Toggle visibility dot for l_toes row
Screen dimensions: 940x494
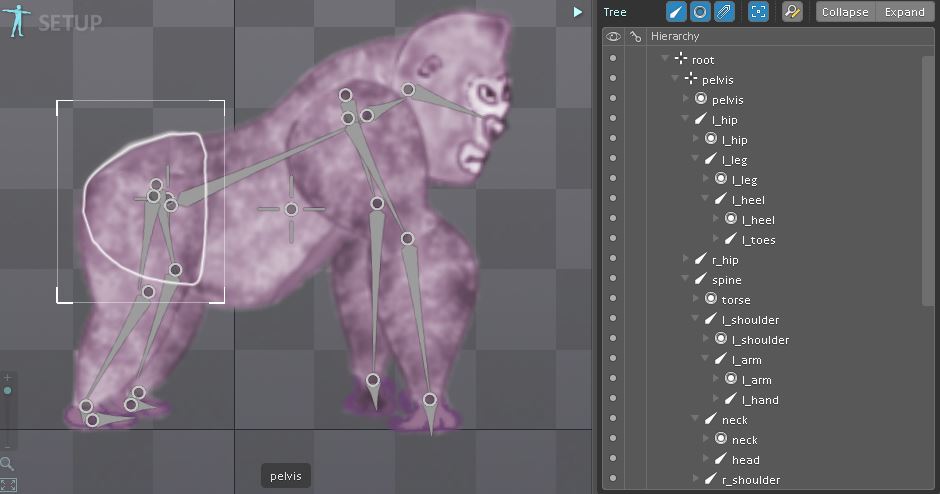point(613,239)
